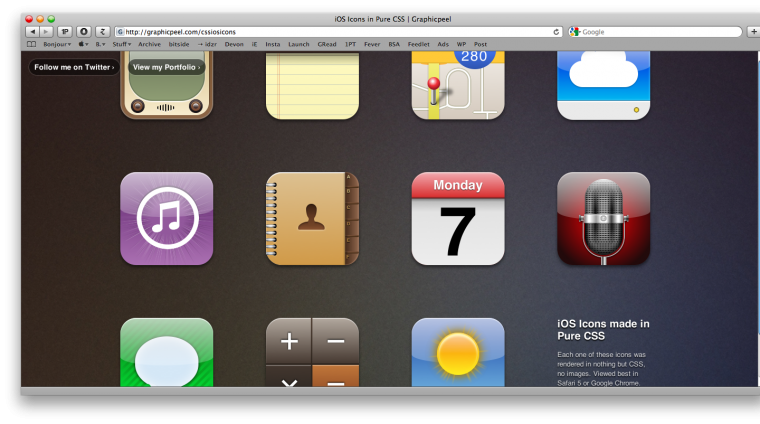Click the purple iTunes music icon

coord(166,218)
